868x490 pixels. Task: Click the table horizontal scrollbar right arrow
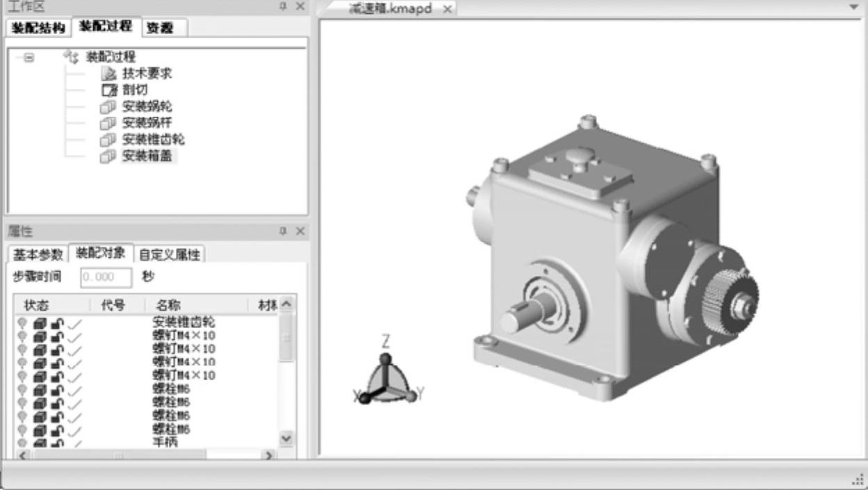tap(269, 455)
